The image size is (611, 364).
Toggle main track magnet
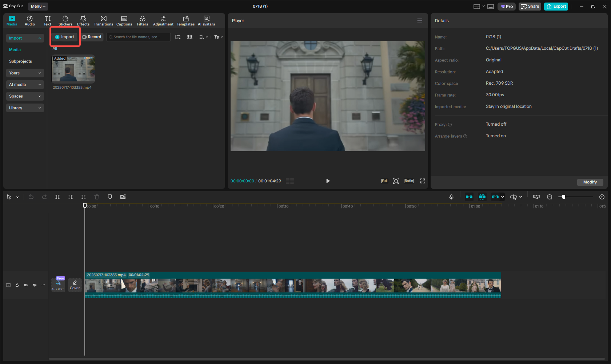tap(469, 197)
